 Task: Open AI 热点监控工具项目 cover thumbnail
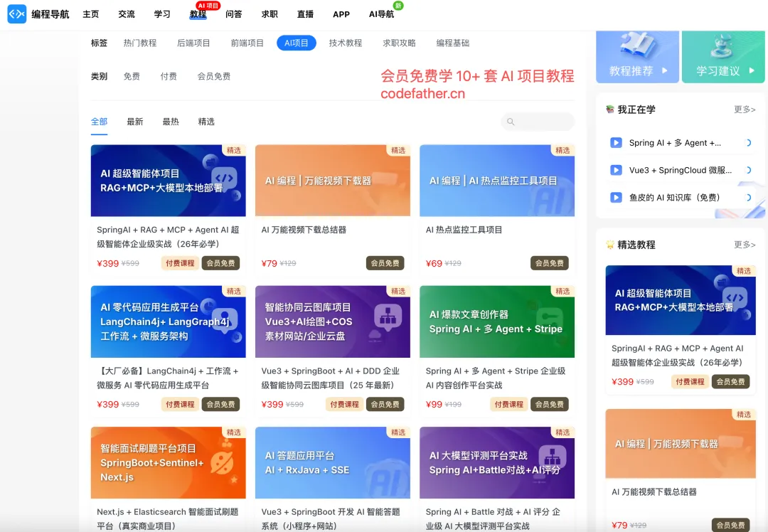point(497,180)
